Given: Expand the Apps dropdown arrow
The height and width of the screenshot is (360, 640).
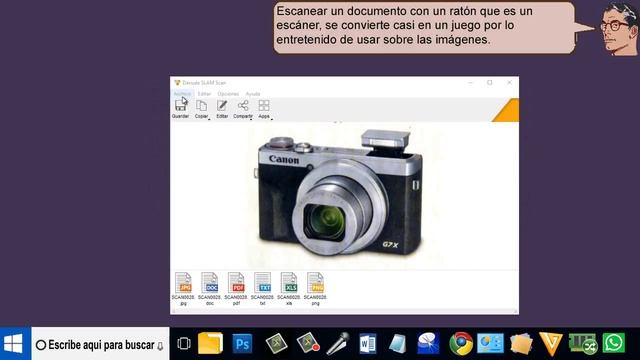Looking at the screenshot, I should coord(271,119).
